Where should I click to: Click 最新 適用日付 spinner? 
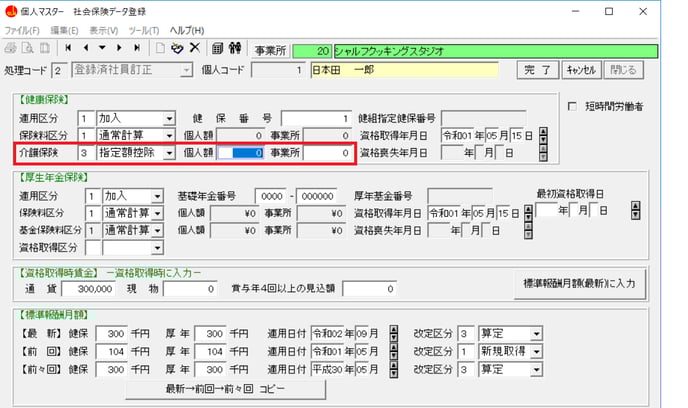coord(394,334)
